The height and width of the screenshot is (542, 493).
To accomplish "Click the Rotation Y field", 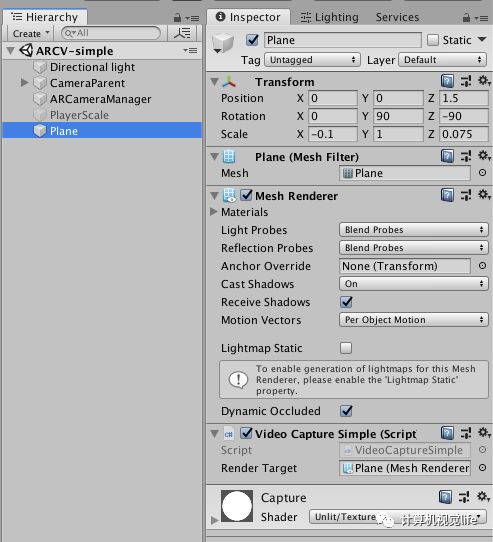I will click(398, 116).
